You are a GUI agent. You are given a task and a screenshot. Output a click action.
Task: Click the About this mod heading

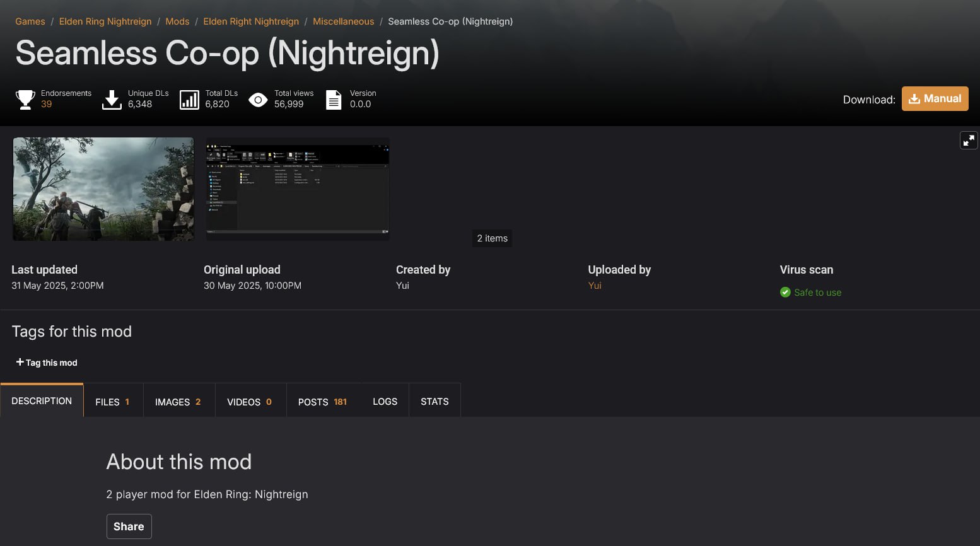click(x=179, y=462)
